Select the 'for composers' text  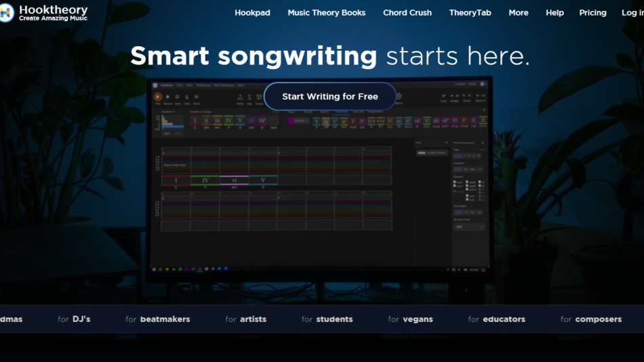point(591,319)
